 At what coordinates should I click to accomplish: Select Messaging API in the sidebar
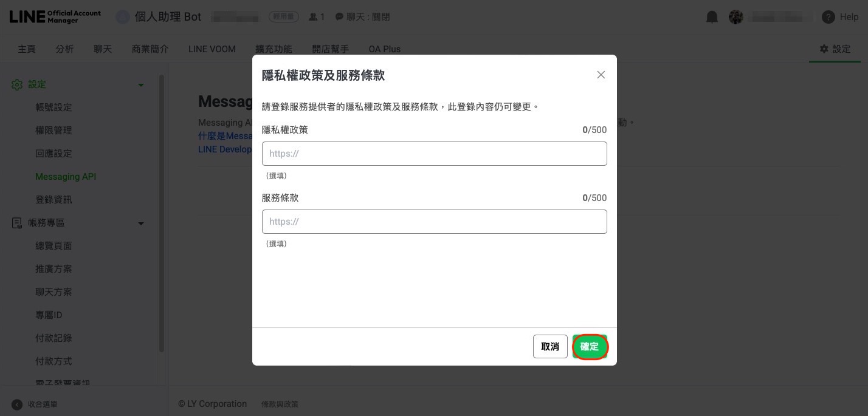tap(66, 177)
